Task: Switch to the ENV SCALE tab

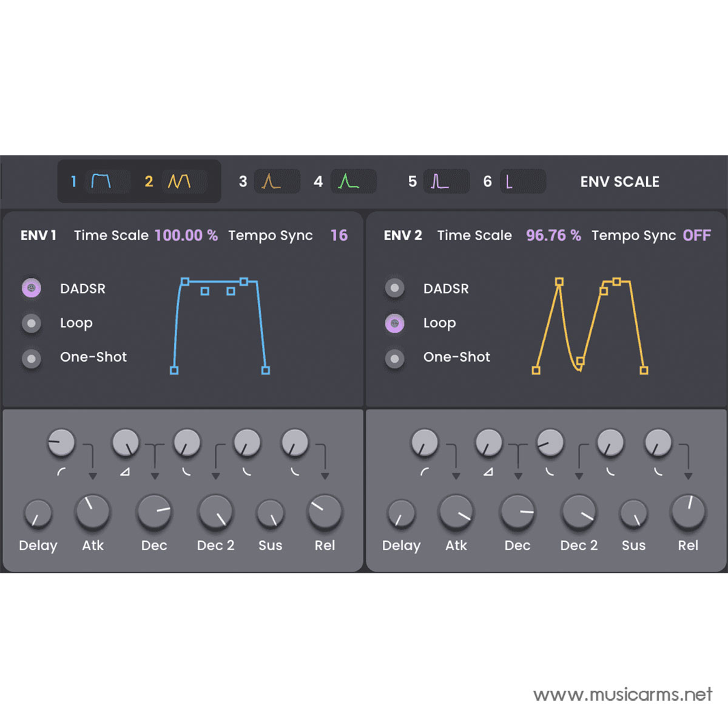Action: coord(619,181)
